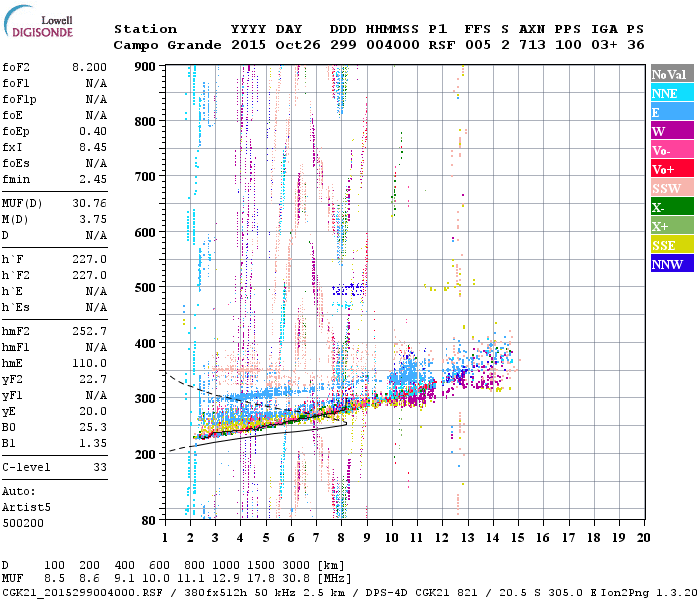Image resolution: width=700 pixels, height=600 pixels.
Task: Click the SSW salmon legend swatch
Action: coord(672,188)
